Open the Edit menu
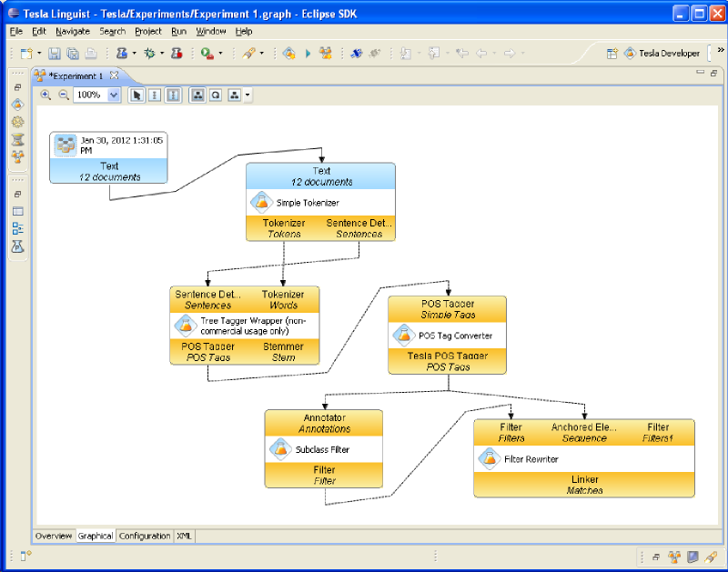The width and height of the screenshot is (728, 572). [x=38, y=31]
